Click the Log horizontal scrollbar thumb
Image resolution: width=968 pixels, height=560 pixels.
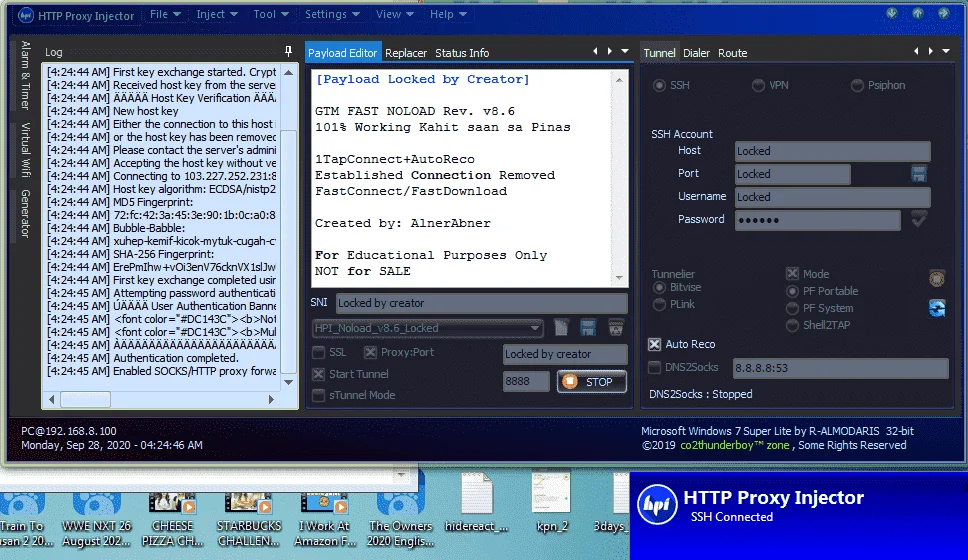coord(85,399)
